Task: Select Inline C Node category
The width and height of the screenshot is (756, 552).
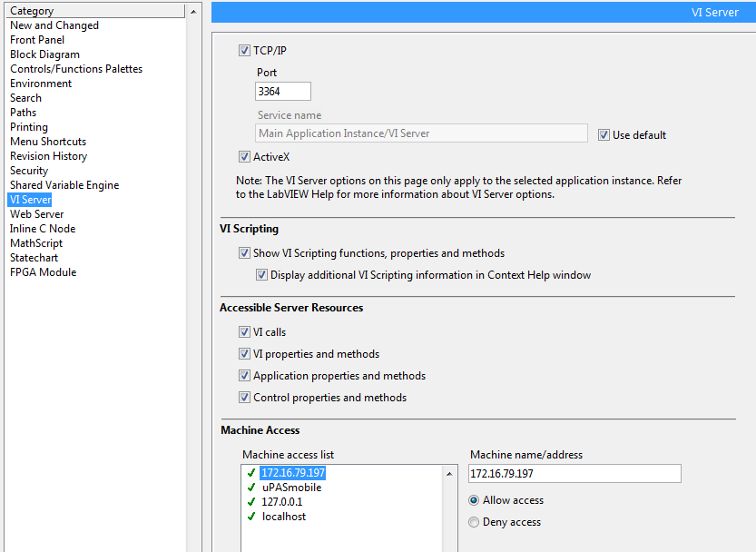Action: pos(43,229)
